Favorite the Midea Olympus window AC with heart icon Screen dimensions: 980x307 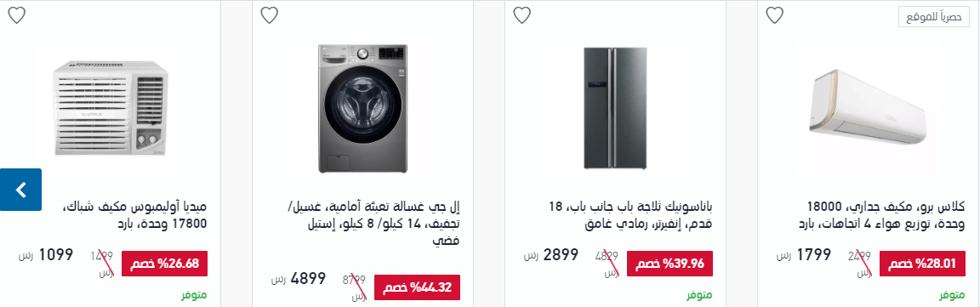tap(17, 15)
